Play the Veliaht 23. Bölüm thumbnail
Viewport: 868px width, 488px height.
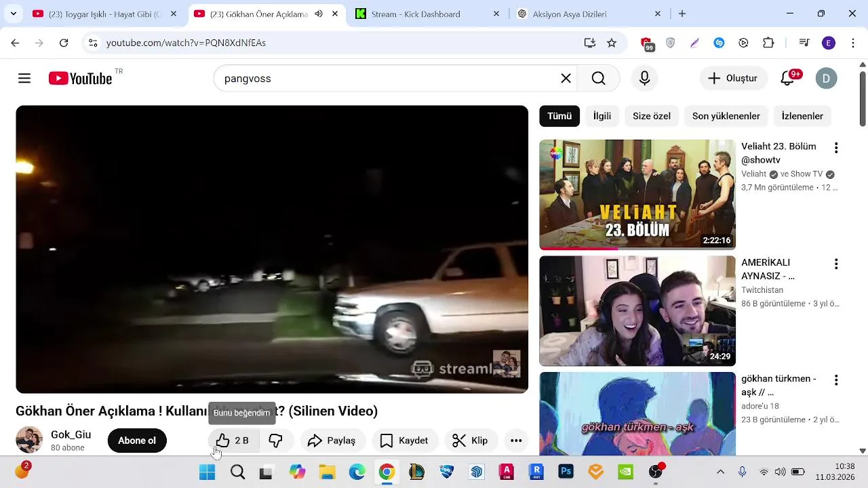pyautogui.click(x=637, y=195)
